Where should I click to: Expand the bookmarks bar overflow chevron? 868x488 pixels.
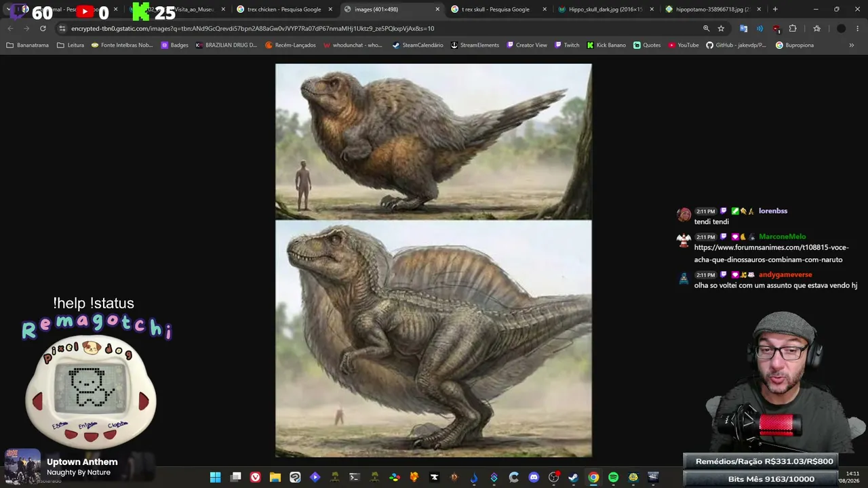[x=852, y=45]
